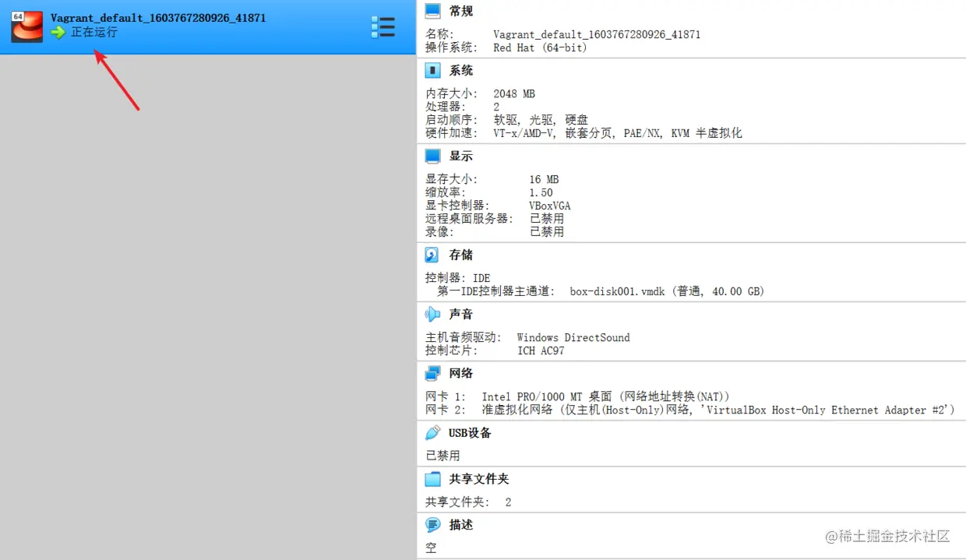Open the 常规 settings heading

point(461,11)
